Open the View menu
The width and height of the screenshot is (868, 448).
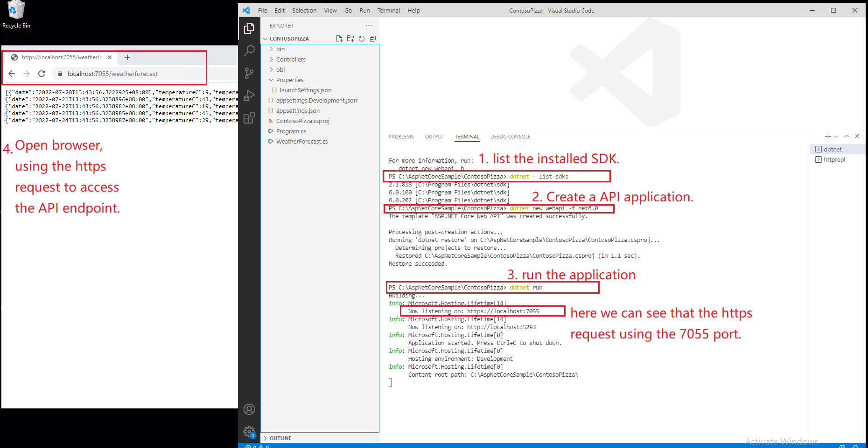tap(330, 10)
